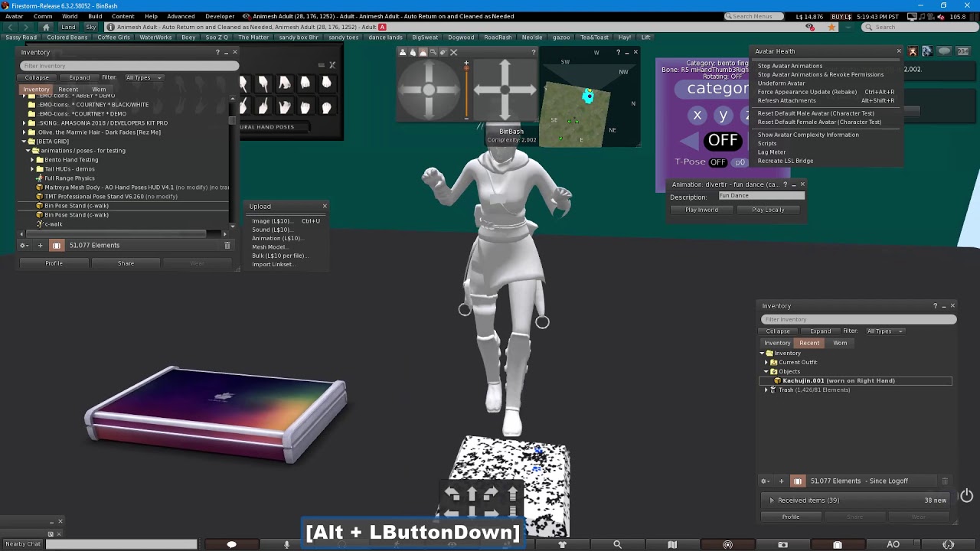Viewport: 980px width, 551px height.
Task: Click the y axis button on purple HUD
Action: (723, 116)
